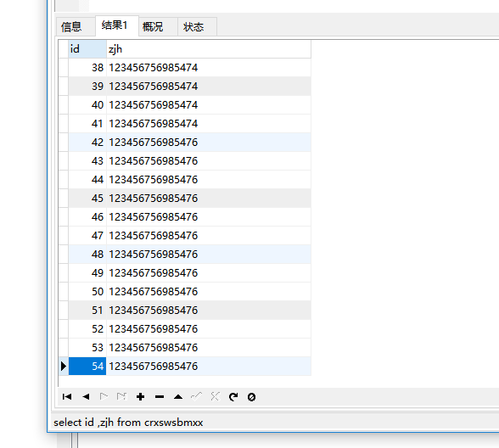The image size is (499, 448).
Task: Select the id cell 39
Action: [87, 87]
